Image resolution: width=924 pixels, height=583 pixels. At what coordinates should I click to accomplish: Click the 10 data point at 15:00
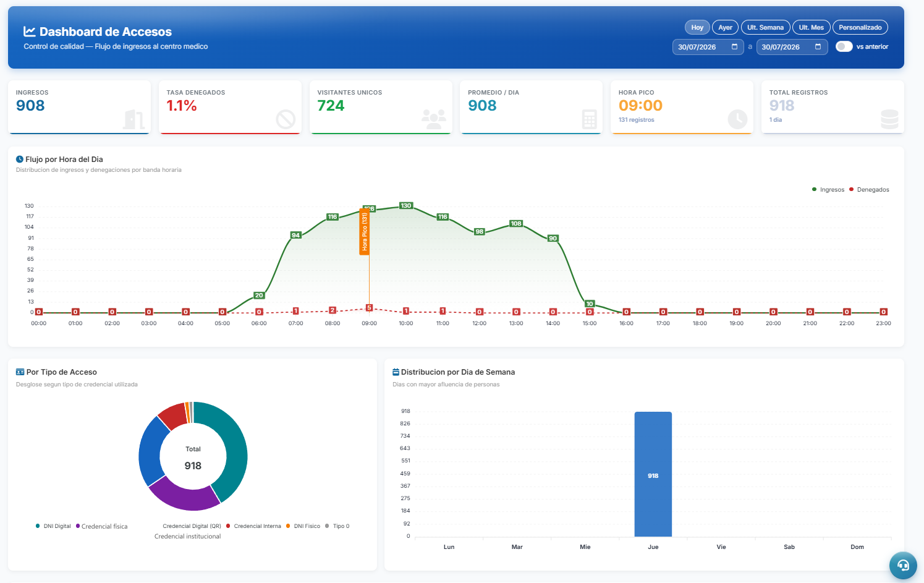(590, 304)
